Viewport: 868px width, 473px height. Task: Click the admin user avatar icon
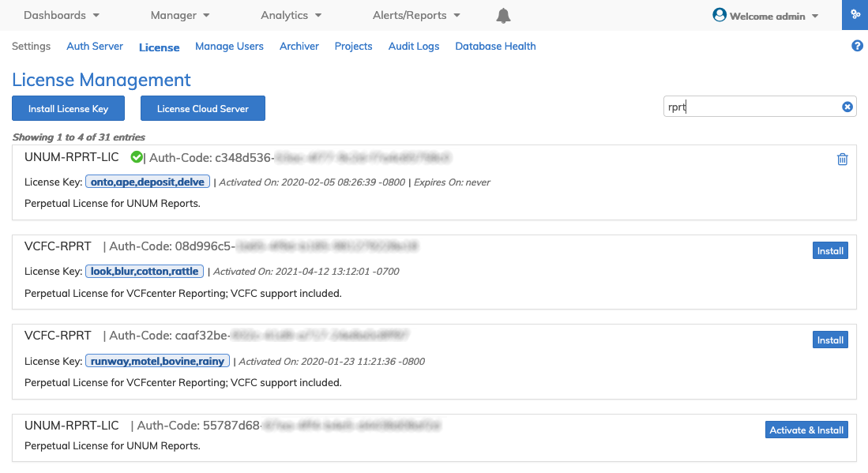click(719, 15)
